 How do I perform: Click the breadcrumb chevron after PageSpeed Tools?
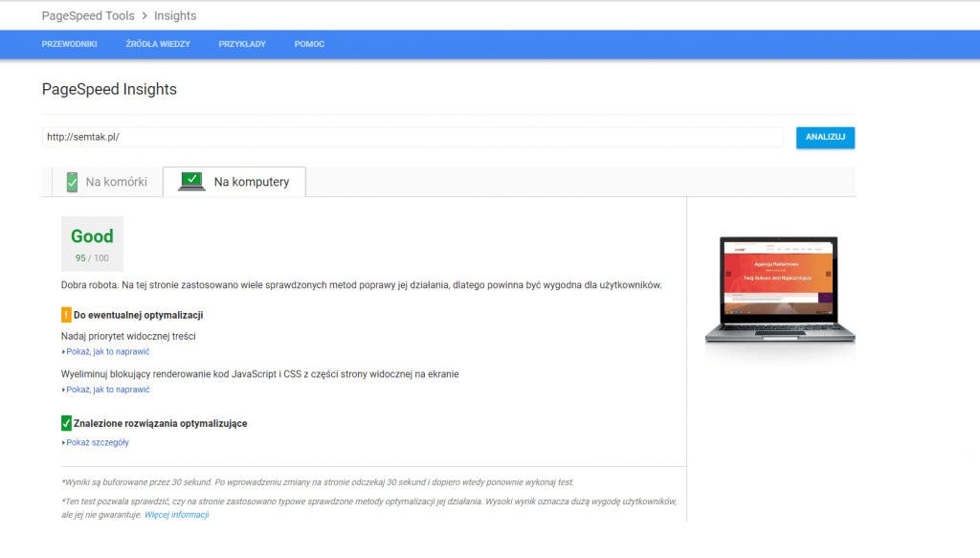click(145, 15)
